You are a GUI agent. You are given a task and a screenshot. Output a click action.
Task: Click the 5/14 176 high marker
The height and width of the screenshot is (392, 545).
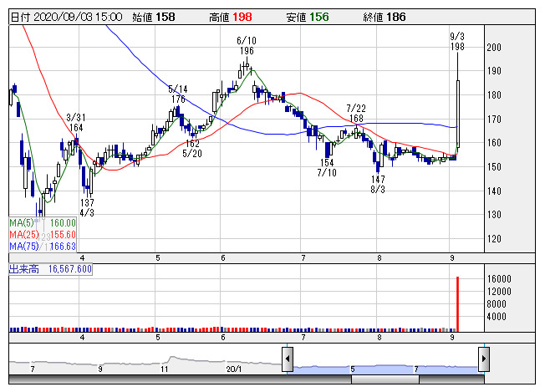click(x=177, y=94)
